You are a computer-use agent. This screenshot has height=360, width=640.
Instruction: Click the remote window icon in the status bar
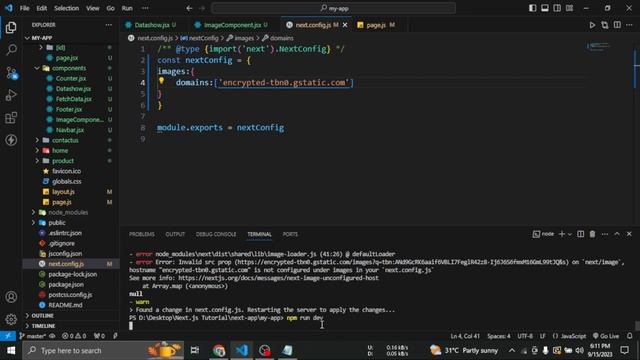tap(8, 336)
